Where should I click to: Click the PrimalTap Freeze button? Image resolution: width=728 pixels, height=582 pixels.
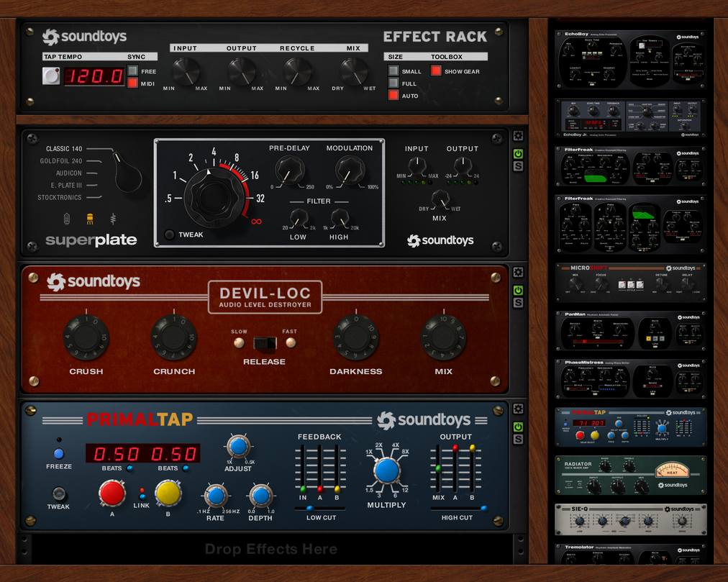(58, 454)
